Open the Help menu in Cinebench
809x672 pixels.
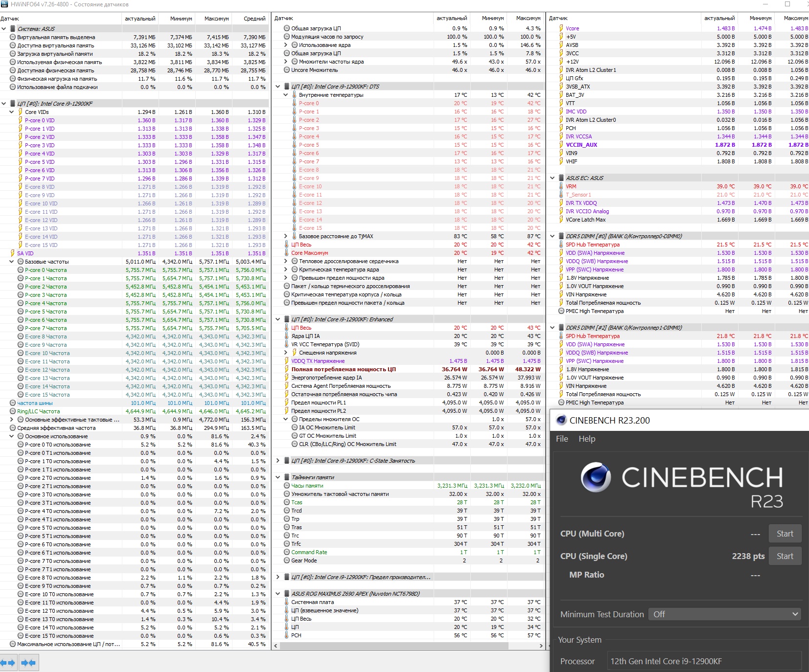point(587,439)
